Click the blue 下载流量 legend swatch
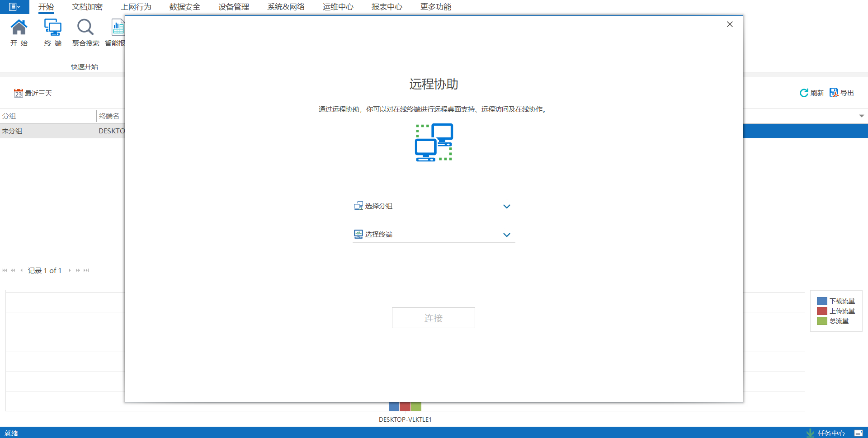 pos(822,301)
